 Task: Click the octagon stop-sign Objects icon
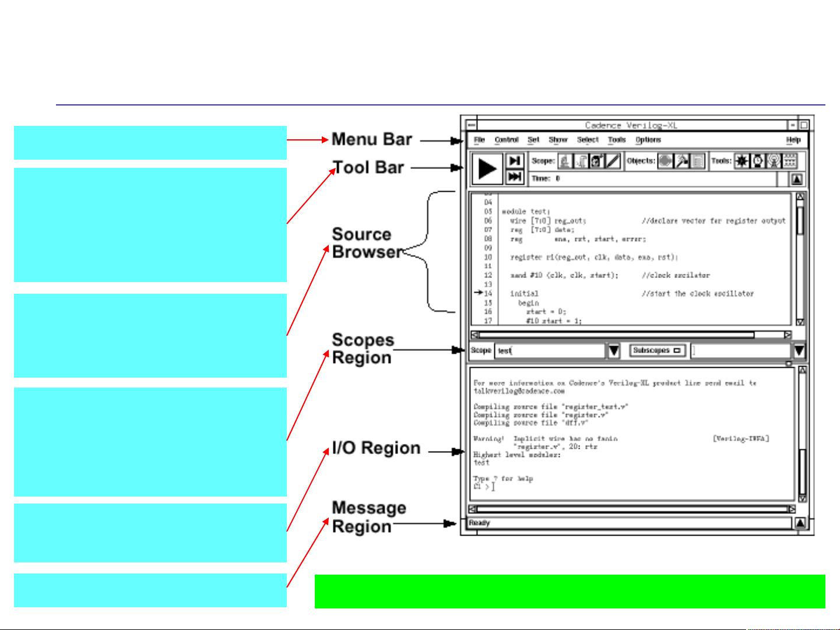(665, 161)
